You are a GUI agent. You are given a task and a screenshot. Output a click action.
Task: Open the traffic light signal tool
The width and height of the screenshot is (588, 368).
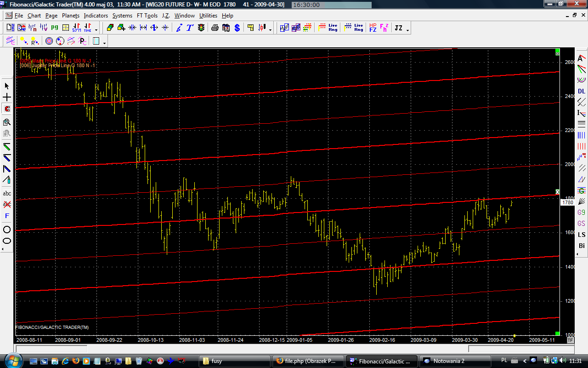(x=201, y=28)
